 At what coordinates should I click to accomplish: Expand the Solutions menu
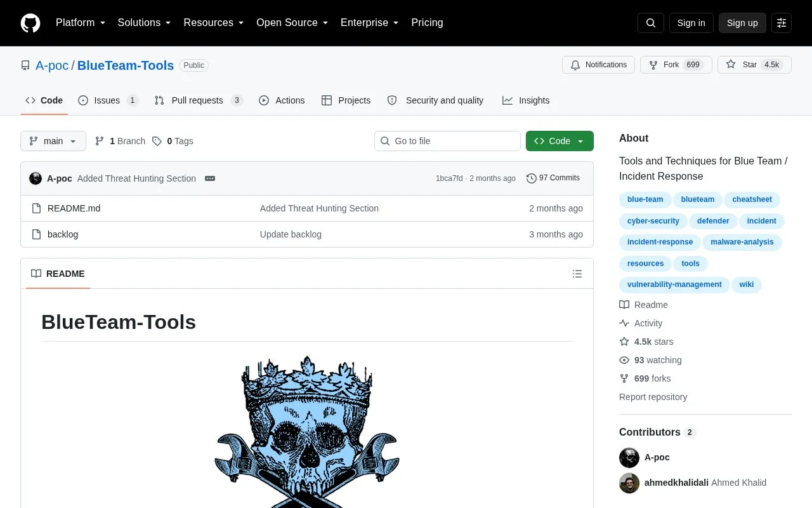pyautogui.click(x=145, y=23)
